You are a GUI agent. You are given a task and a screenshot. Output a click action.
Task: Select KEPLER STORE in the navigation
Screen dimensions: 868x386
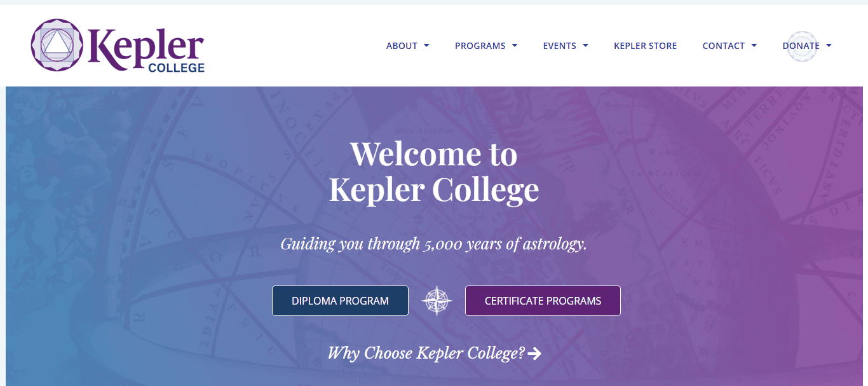pos(645,46)
